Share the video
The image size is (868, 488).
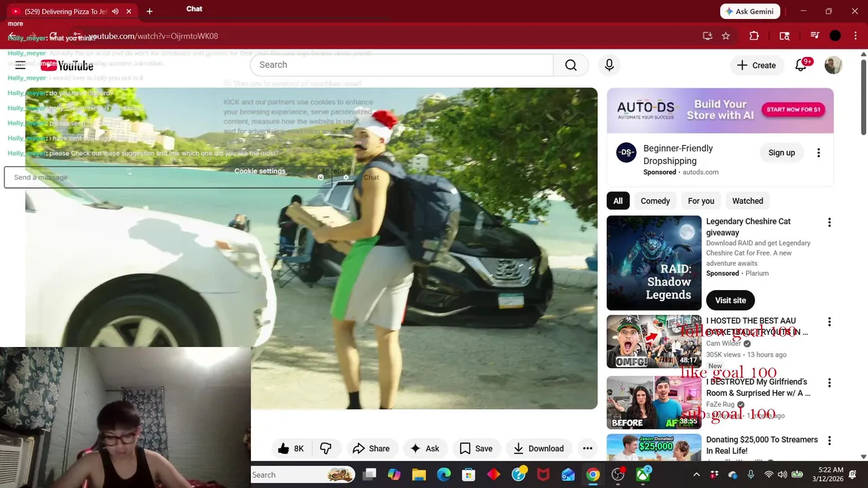371,449
